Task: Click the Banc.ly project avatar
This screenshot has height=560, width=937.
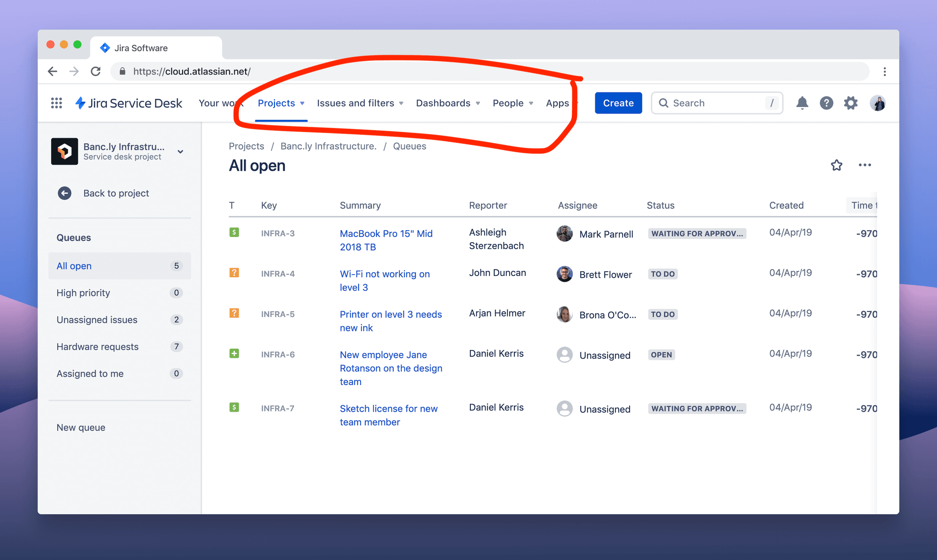Action: coord(65,151)
